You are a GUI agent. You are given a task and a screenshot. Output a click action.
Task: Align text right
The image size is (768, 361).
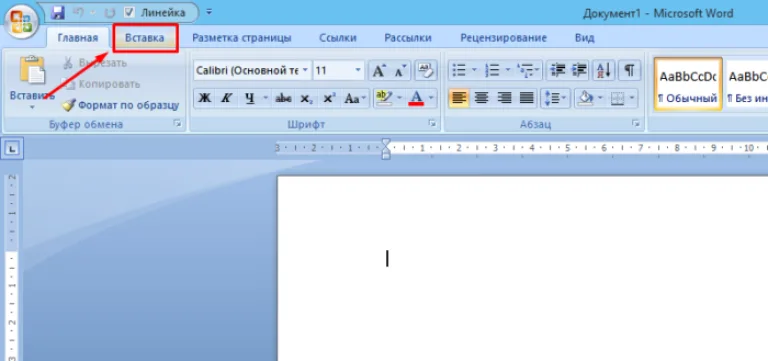tap(504, 98)
